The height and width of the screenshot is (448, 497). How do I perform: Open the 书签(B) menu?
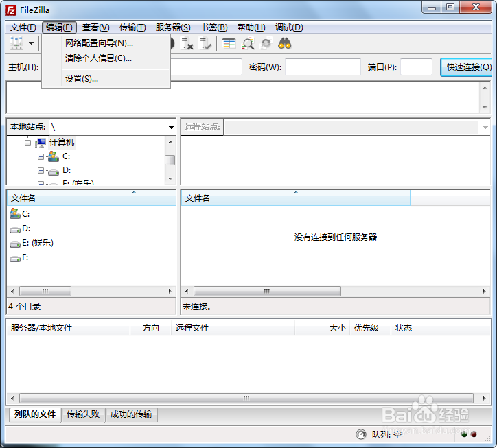pos(213,27)
